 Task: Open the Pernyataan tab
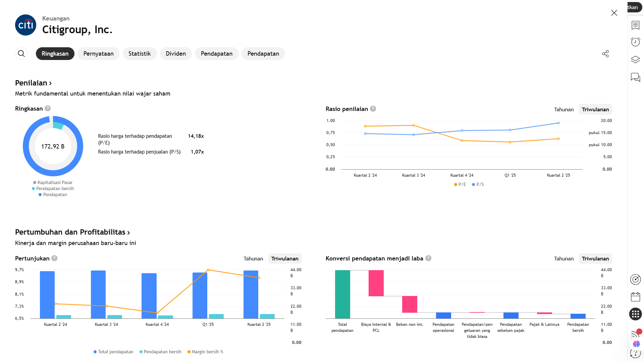click(98, 54)
